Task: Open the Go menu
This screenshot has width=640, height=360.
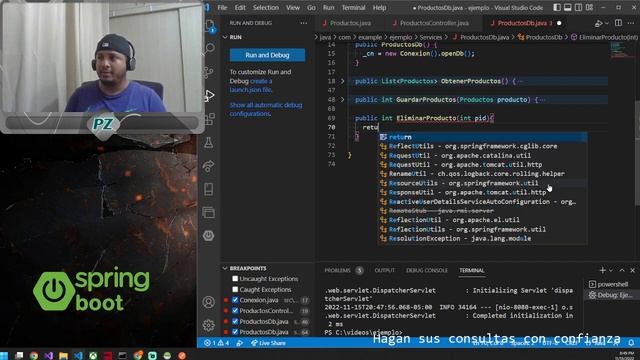Action: click(x=311, y=7)
